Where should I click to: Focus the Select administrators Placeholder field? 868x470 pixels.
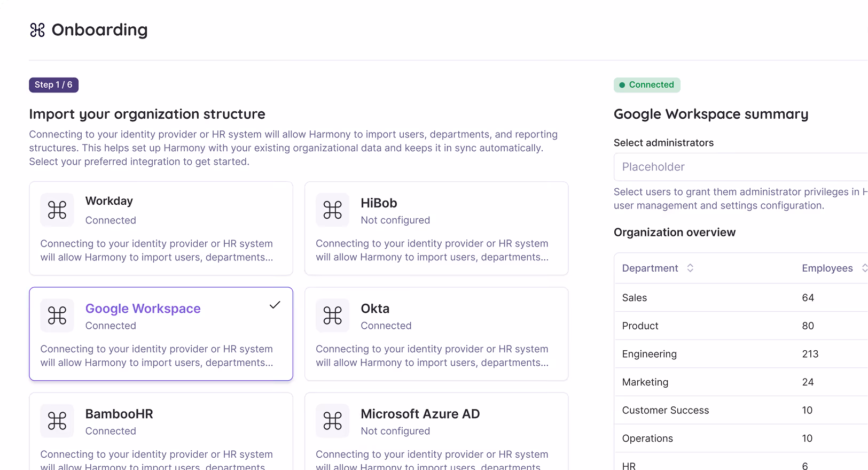pyautogui.click(x=740, y=167)
